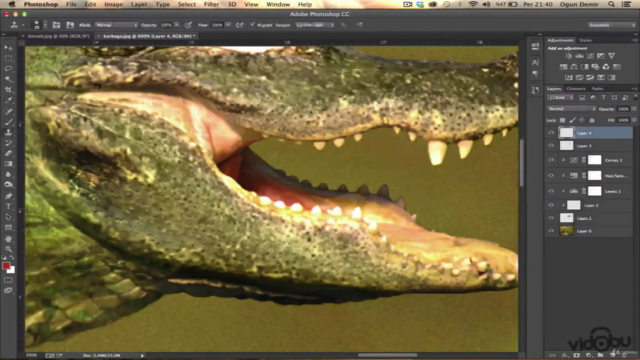Open the layer blend mode dropdown
640x360 pixels.
click(x=571, y=109)
